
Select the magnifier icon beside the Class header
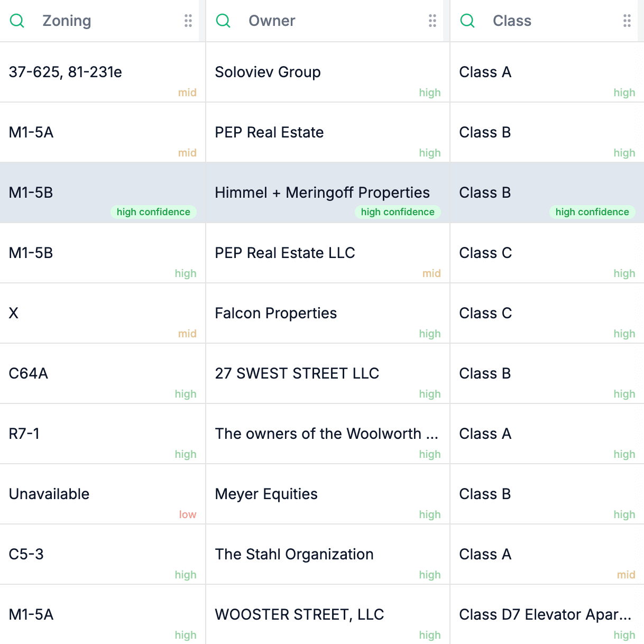pyautogui.click(x=467, y=21)
